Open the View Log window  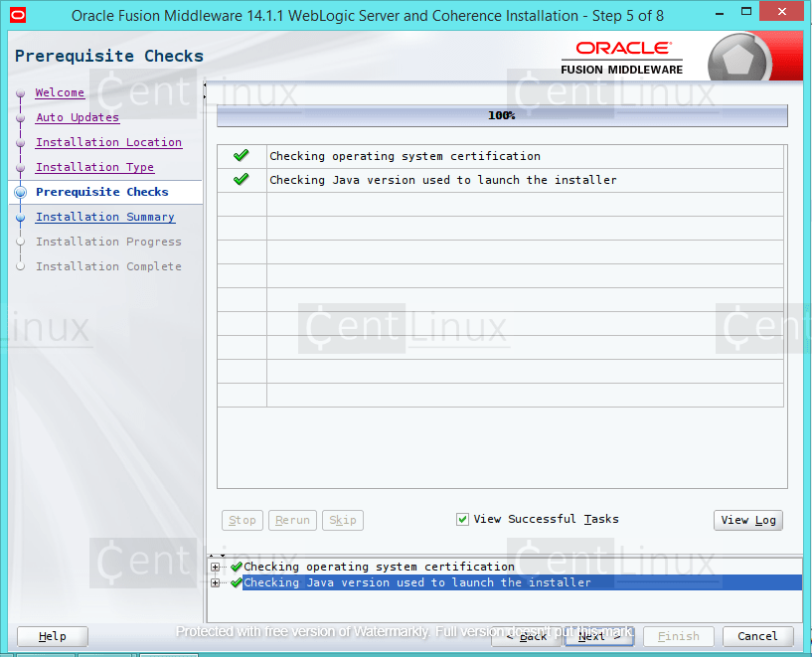748,520
